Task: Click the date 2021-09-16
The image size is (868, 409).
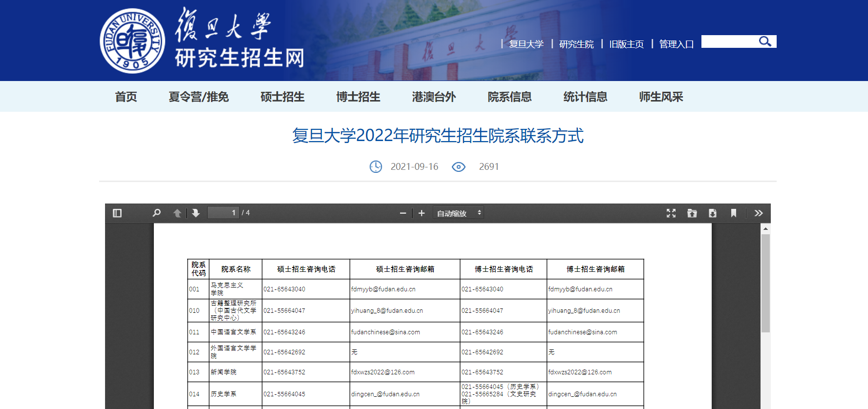Action: [414, 167]
